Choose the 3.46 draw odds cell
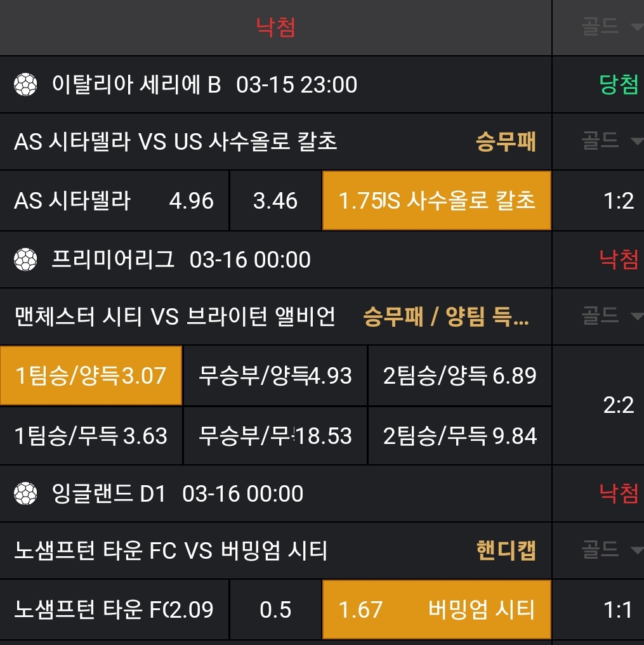Screen dimensions: 644x645 click(x=275, y=200)
